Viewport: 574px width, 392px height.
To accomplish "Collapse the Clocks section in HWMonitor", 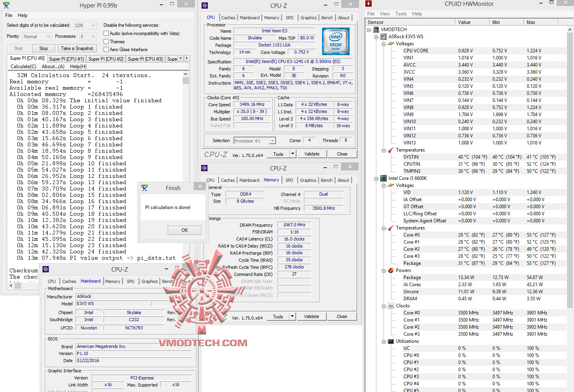I will pyautogui.click(x=383, y=306).
